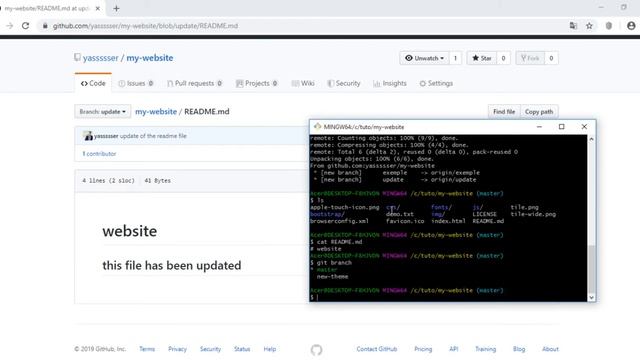Viewport: 640px width, 360px height.
Task: View the watchers count 1
Action: (455, 58)
